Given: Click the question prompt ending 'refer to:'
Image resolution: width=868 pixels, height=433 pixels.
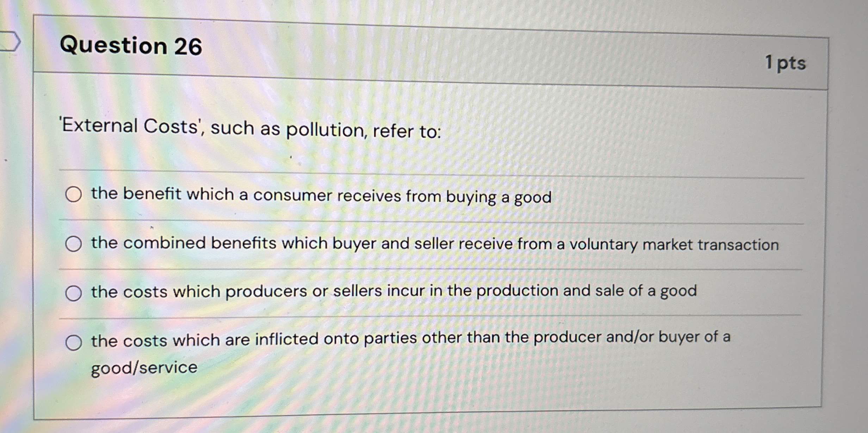Looking at the screenshot, I should coord(251,129).
